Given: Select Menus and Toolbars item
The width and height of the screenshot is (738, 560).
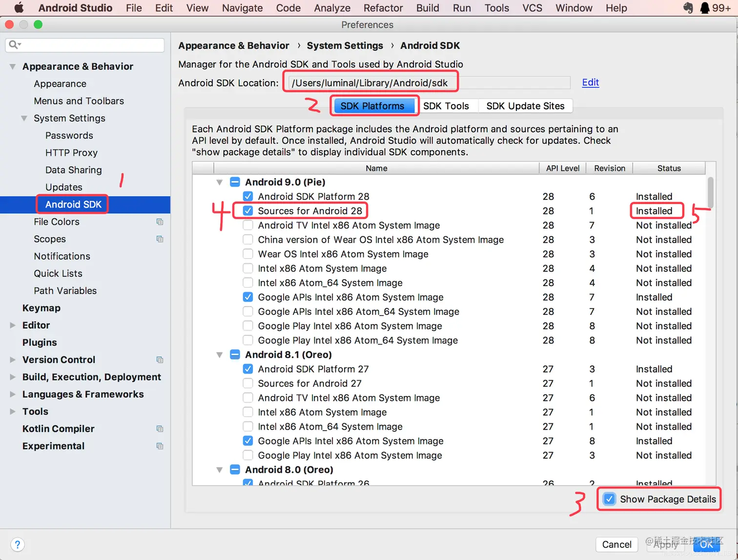Looking at the screenshot, I should coord(79,101).
